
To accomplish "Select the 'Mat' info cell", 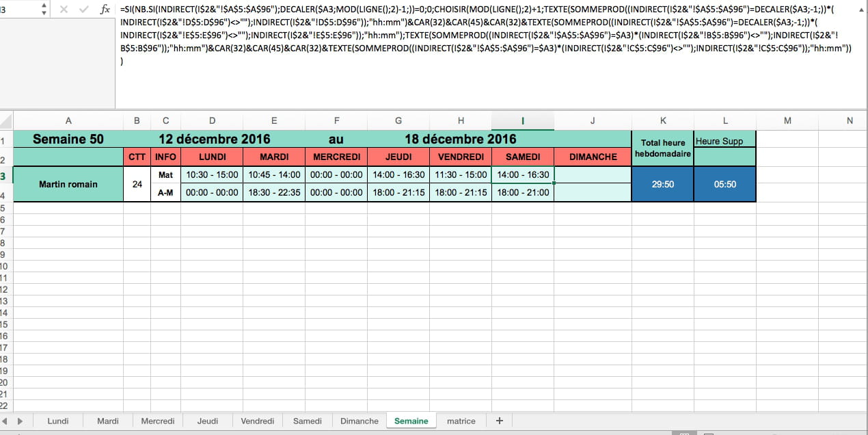I will 166,175.
